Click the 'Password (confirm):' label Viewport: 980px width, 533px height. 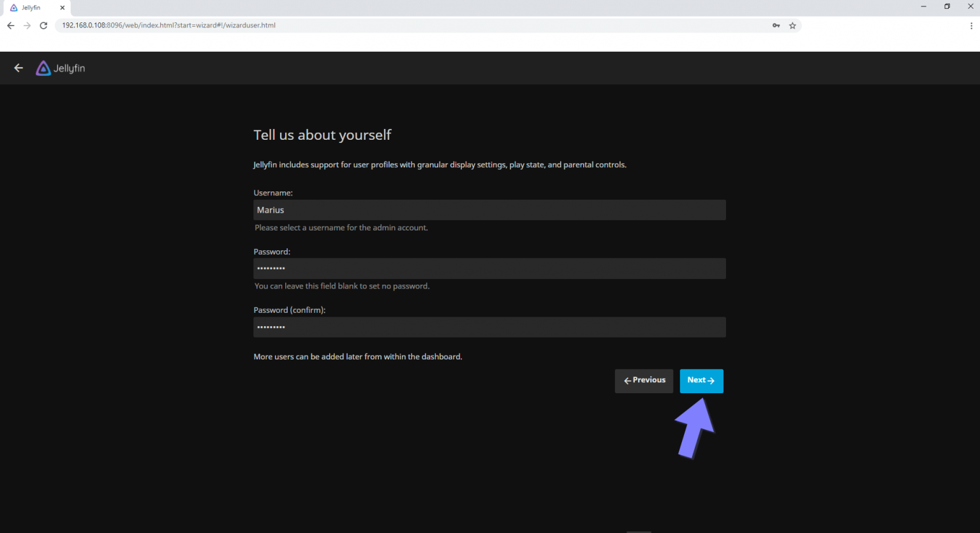coord(290,310)
